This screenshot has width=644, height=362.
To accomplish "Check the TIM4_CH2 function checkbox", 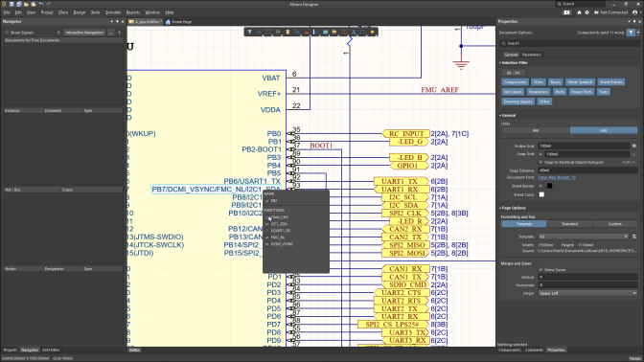I will [267, 217].
